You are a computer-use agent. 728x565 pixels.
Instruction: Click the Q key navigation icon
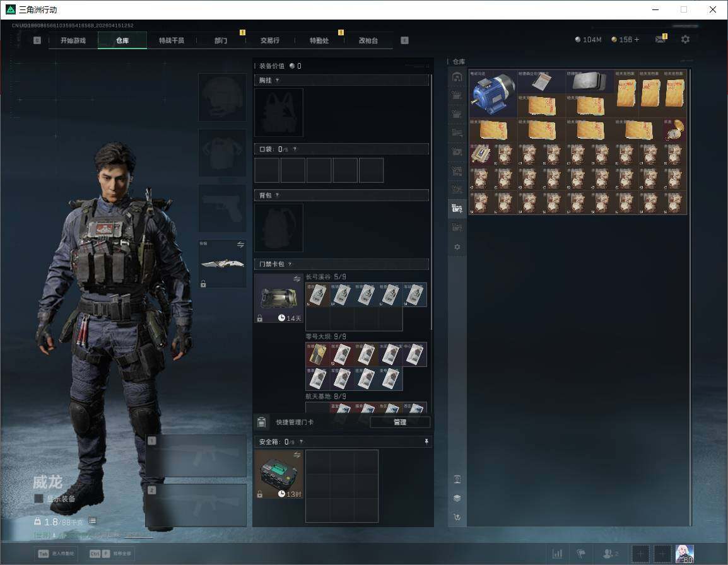37,40
